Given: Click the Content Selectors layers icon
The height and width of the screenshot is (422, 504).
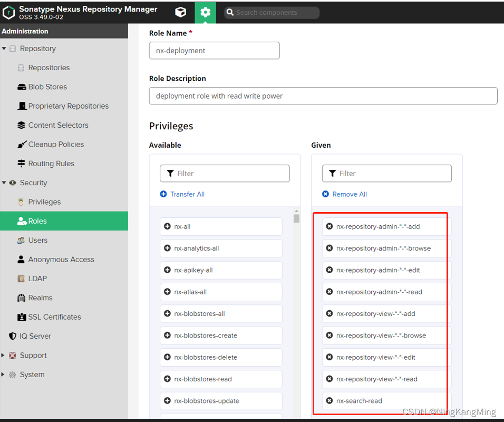Looking at the screenshot, I should 21,125.
